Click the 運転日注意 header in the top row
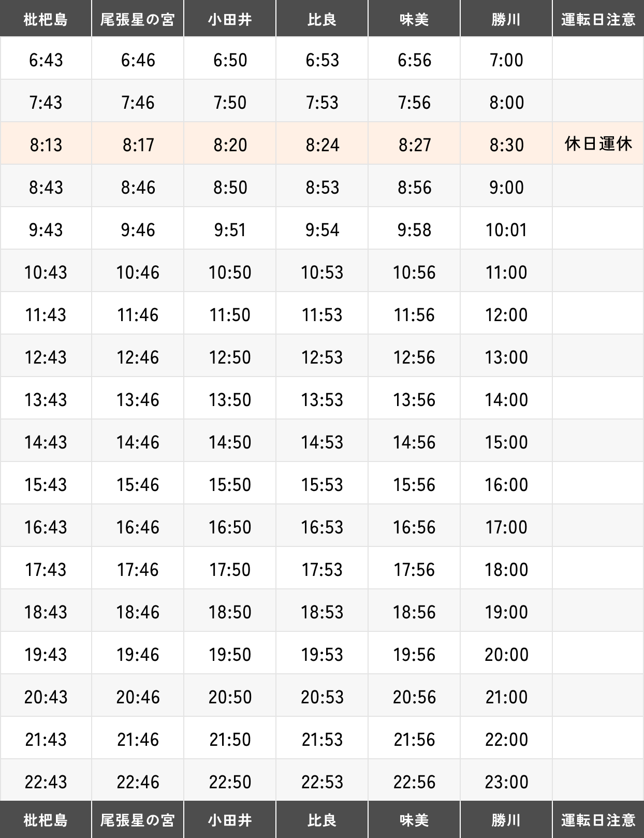Screen dimensions: 644x838 point(598,20)
